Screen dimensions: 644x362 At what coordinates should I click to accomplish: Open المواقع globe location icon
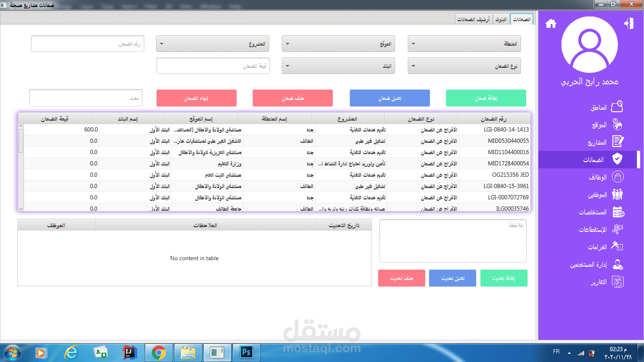pyautogui.click(x=617, y=124)
